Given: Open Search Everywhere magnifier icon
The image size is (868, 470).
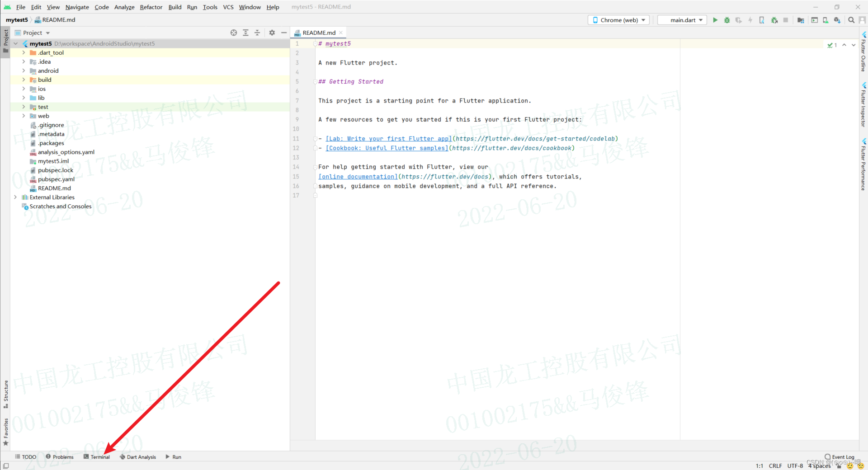Looking at the screenshot, I should [851, 20].
